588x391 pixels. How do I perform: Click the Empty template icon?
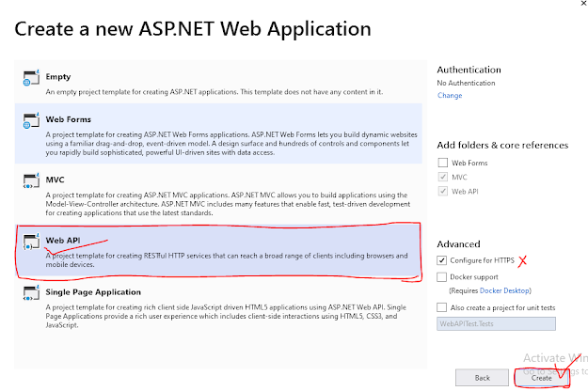[31, 78]
